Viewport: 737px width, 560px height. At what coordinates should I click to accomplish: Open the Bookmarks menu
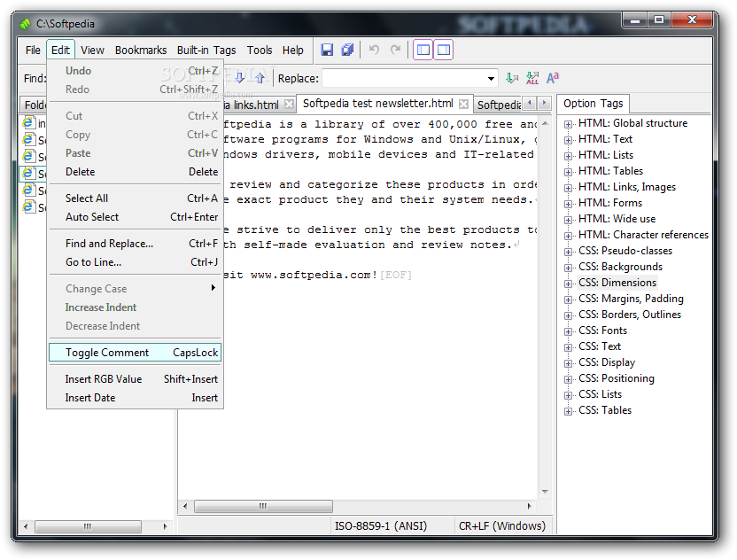coord(141,51)
